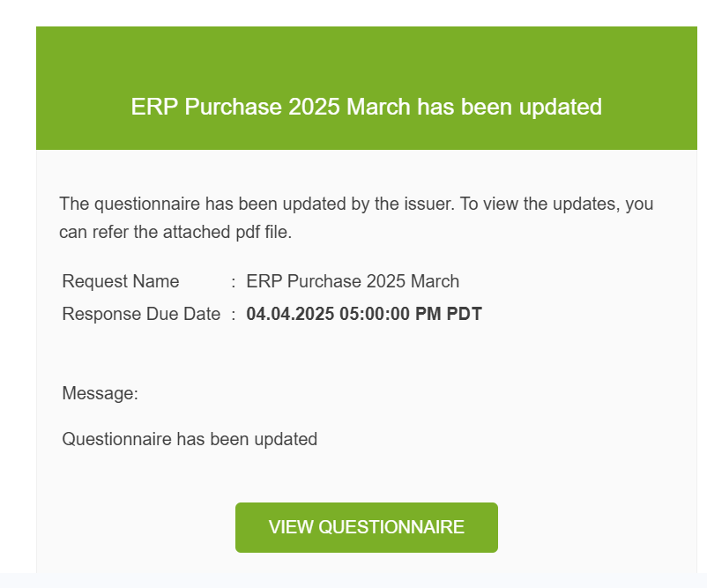Image resolution: width=707 pixels, height=588 pixels.
Task: Click the 'Message:' label
Action: click(x=100, y=393)
